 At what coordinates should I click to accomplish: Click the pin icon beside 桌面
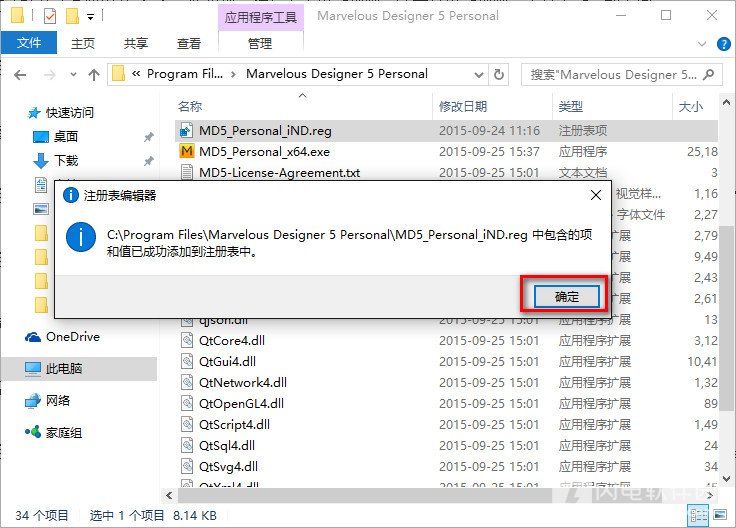(x=148, y=137)
